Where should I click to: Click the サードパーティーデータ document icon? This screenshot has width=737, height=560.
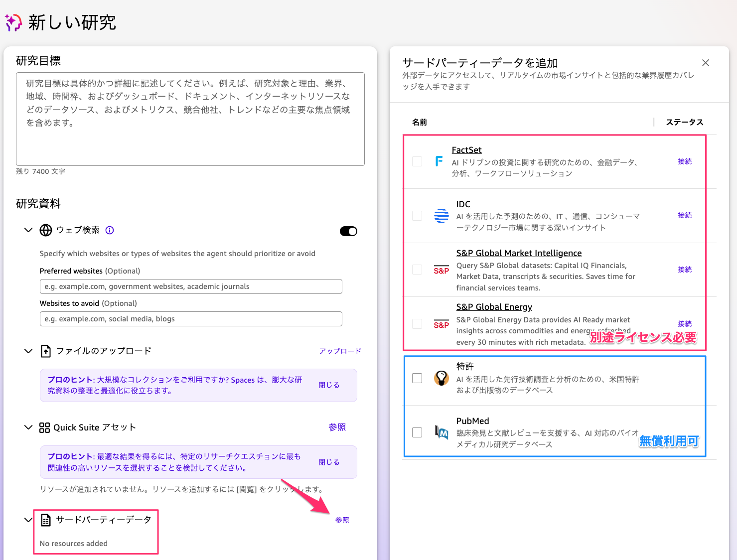(46, 519)
